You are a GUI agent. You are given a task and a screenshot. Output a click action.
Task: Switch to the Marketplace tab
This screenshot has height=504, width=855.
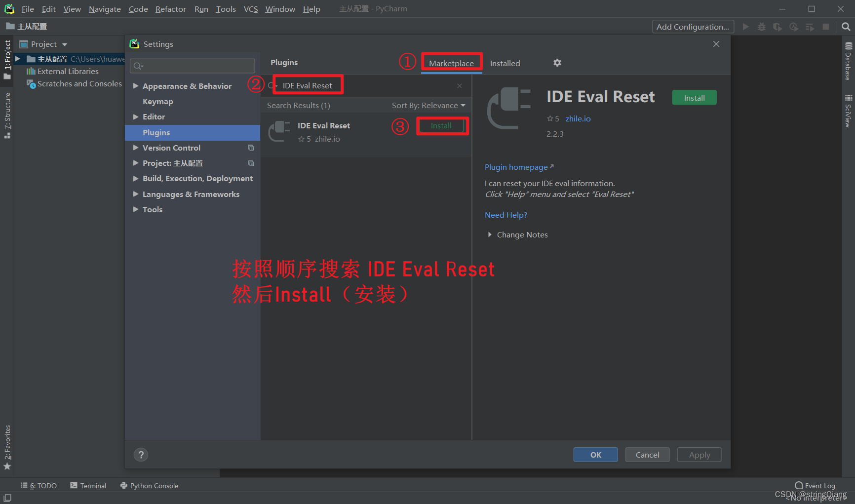pyautogui.click(x=451, y=63)
